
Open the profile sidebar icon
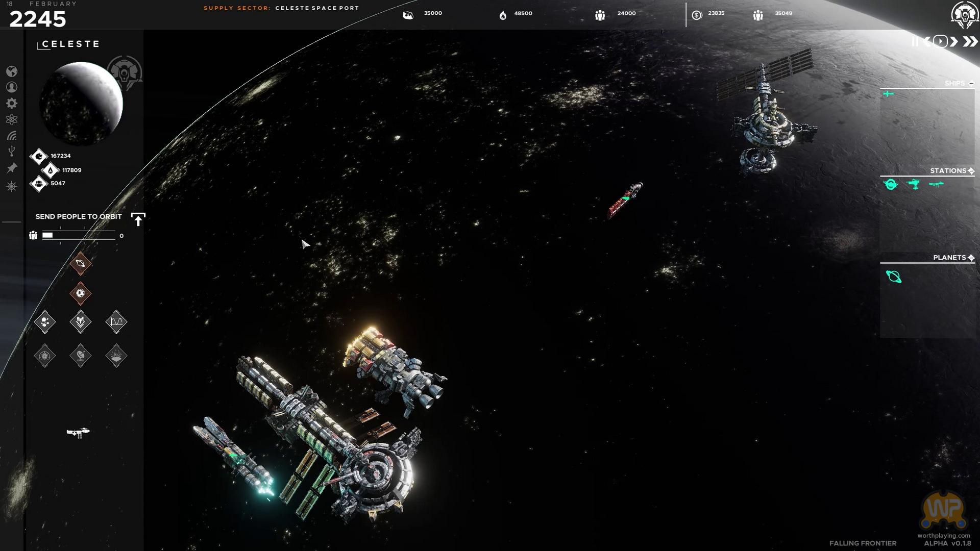pyautogui.click(x=12, y=87)
